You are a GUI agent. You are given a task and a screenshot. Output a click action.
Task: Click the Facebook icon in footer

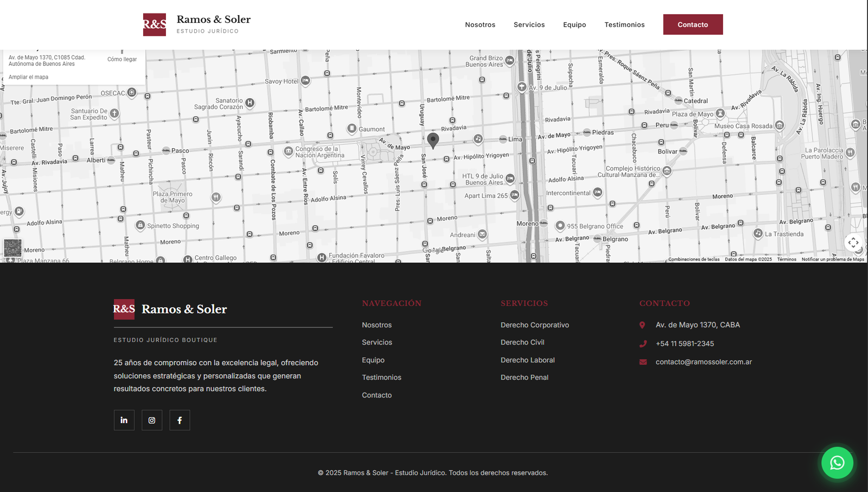pos(180,420)
